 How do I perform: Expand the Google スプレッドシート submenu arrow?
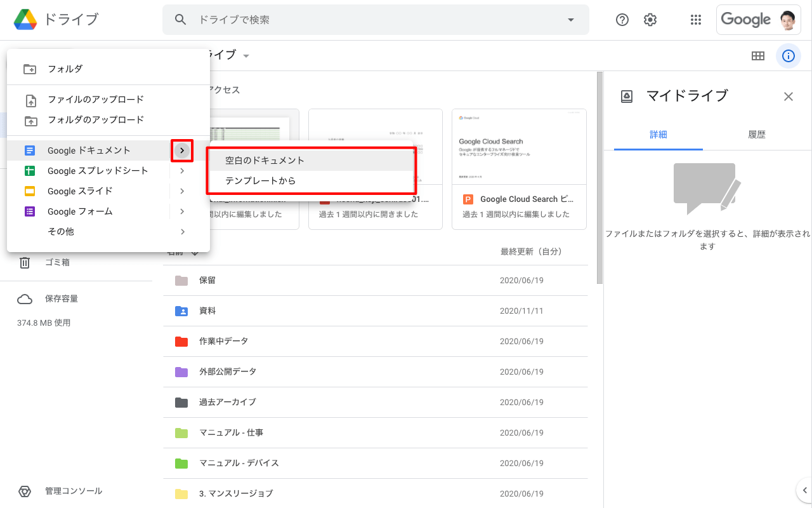[182, 171]
